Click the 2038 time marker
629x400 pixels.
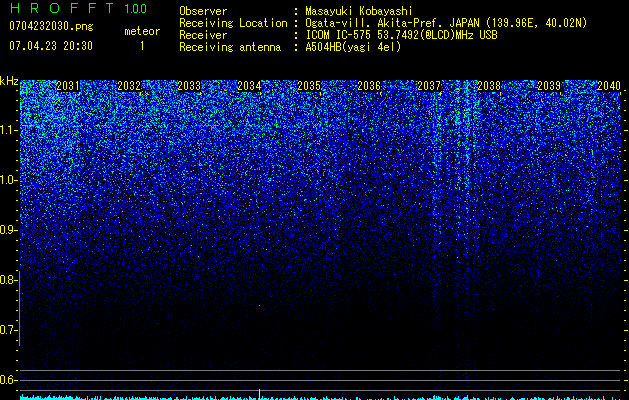click(489, 86)
